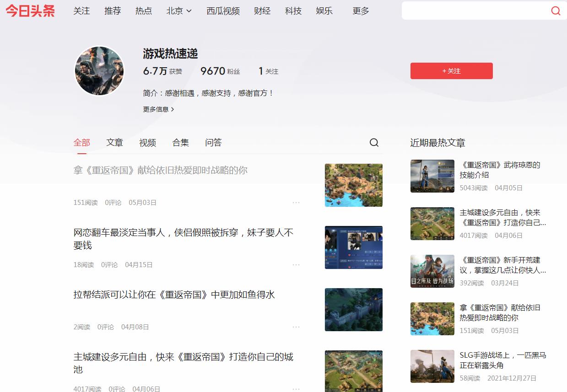This screenshot has width=567, height=392.
Task: Open the 更多 navigation menu
Action: point(361,11)
